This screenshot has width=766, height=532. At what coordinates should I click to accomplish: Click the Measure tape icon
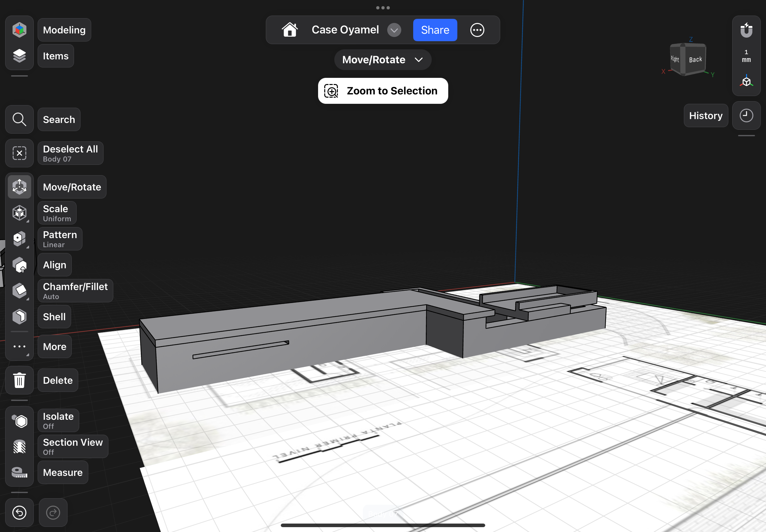pyautogui.click(x=19, y=472)
